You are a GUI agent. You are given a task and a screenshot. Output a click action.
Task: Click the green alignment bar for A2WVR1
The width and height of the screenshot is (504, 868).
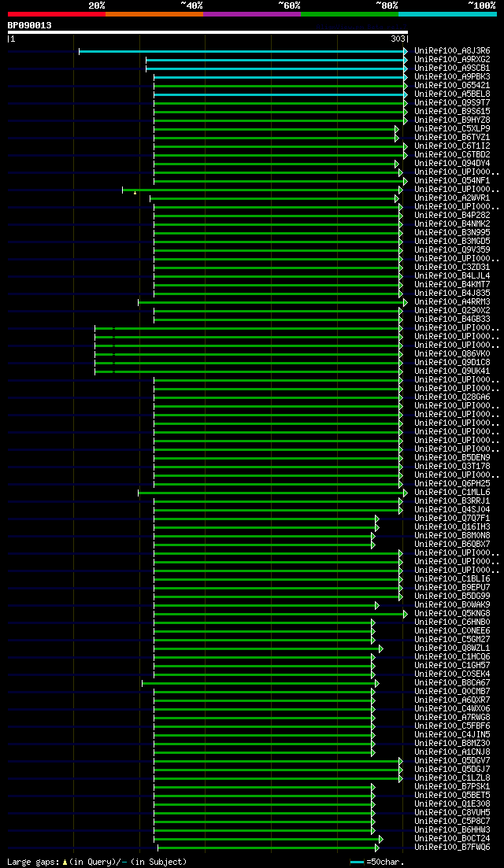coord(274,199)
